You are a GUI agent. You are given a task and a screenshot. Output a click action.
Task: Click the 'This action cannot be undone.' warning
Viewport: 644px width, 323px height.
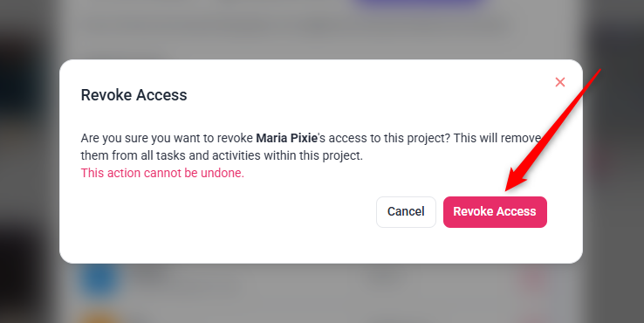coord(162,173)
